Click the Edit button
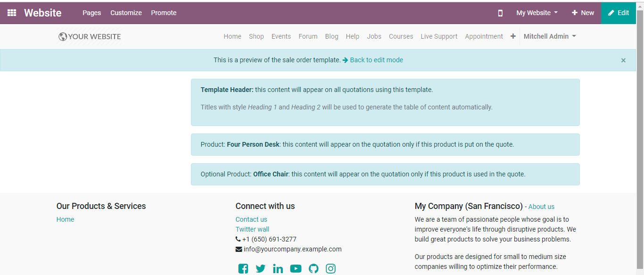This screenshot has height=275, width=644. (619, 13)
